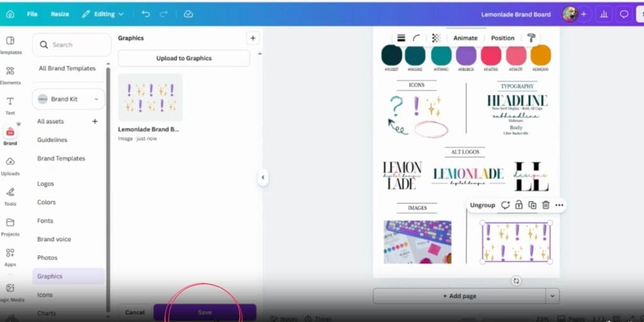This screenshot has height=322, width=644.
Task: Add comment on selected element icon
Action: tap(506, 205)
